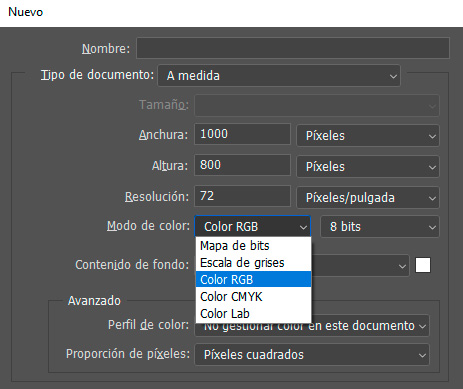Open the Píxeles/pulgada units dropdown
Screen dimensions: 463x389
coord(368,198)
